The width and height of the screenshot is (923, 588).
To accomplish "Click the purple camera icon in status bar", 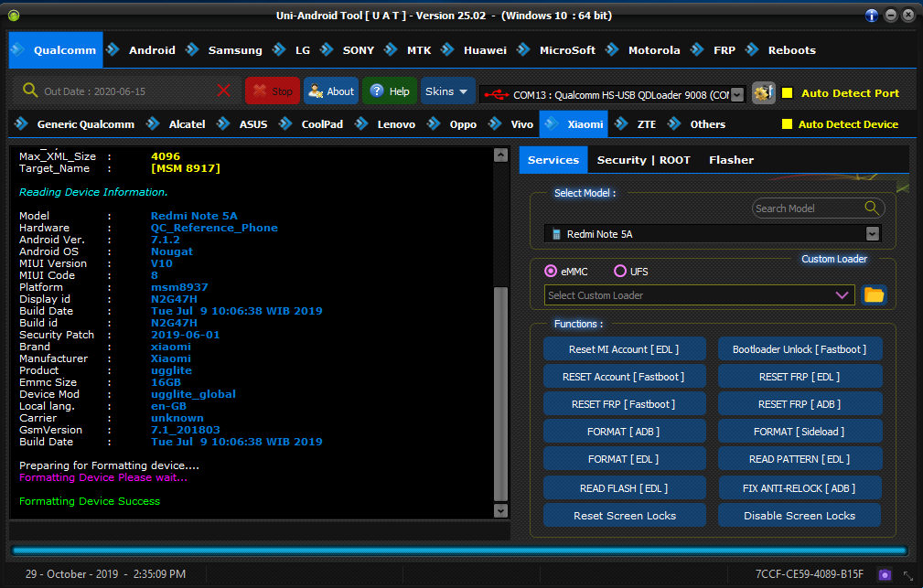I will click(885, 574).
